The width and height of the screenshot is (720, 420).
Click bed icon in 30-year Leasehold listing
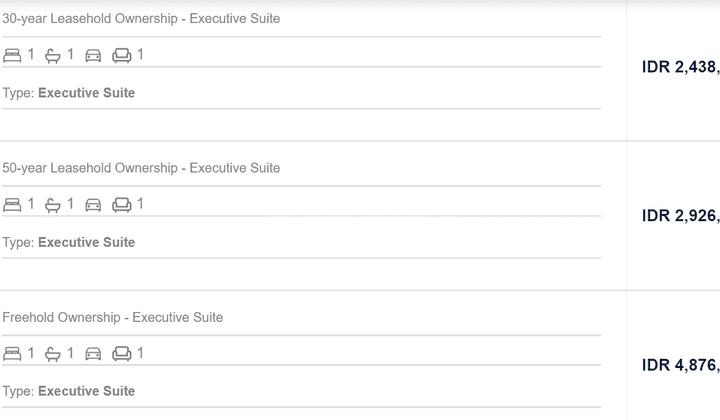[x=12, y=55]
